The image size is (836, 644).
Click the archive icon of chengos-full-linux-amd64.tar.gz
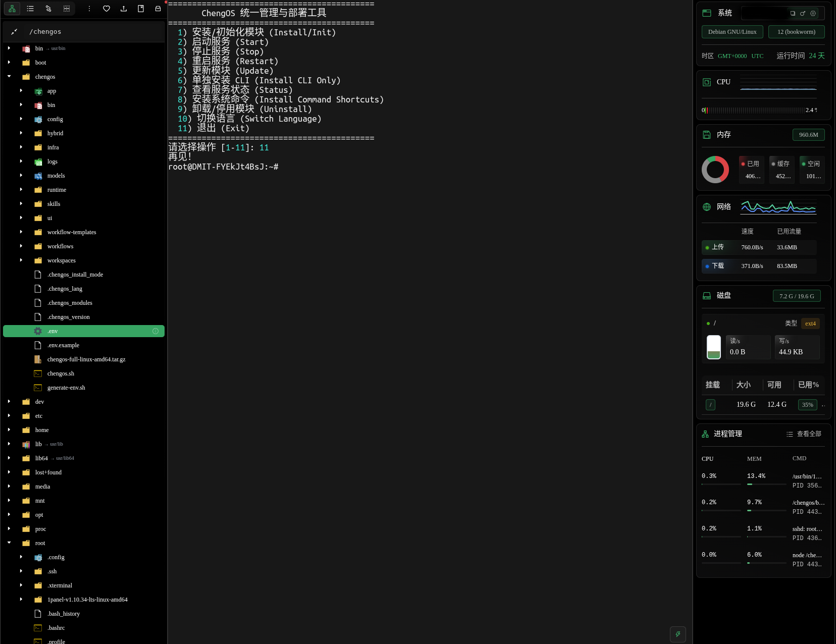click(x=38, y=359)
